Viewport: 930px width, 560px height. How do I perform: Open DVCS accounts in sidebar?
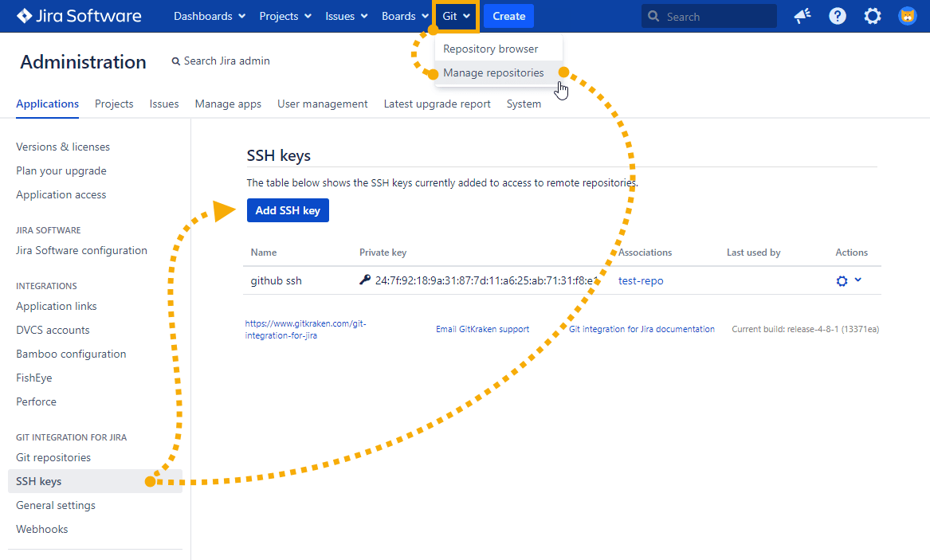53,330
